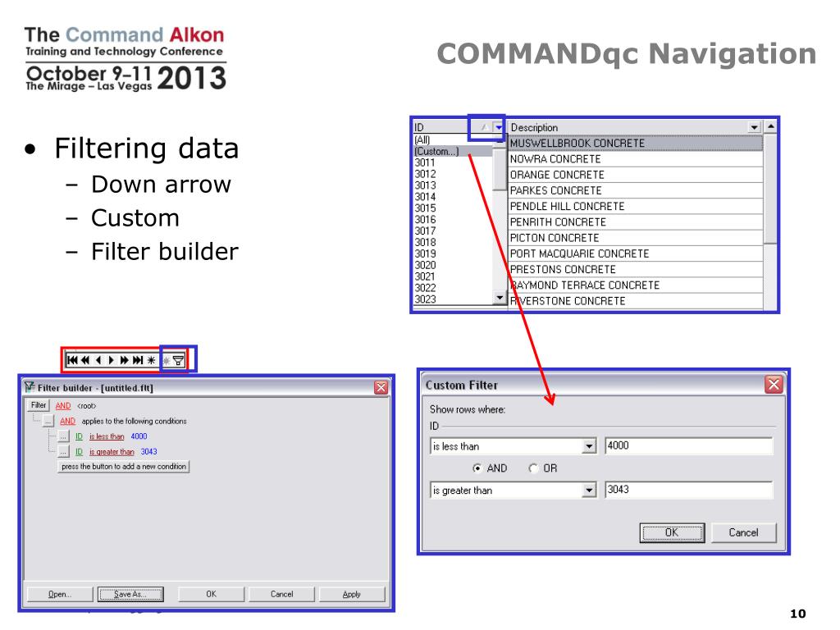Select the PENRITH CONCRETE row

[x=636, y=221]
